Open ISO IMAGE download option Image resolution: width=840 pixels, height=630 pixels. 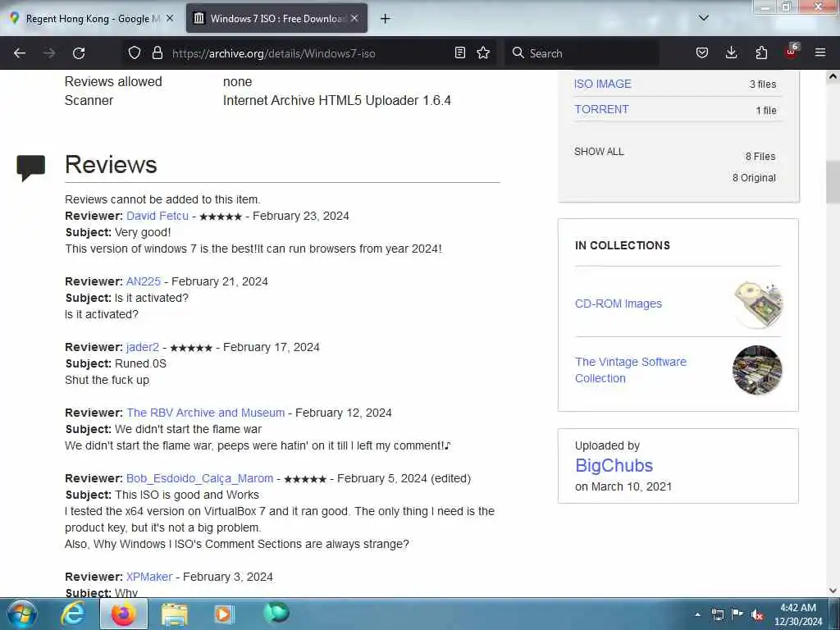[x=603, y=84]
